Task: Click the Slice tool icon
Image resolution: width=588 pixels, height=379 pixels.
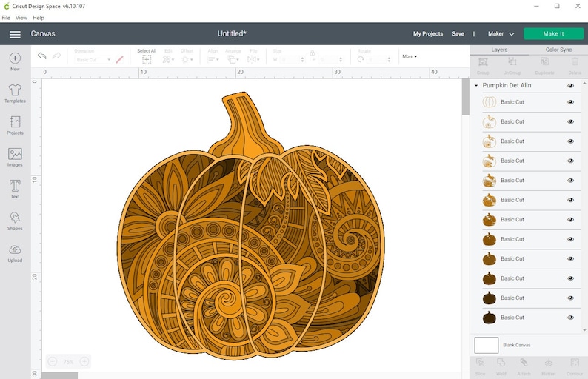Action: pyautogui.click(x=480, y=363)
